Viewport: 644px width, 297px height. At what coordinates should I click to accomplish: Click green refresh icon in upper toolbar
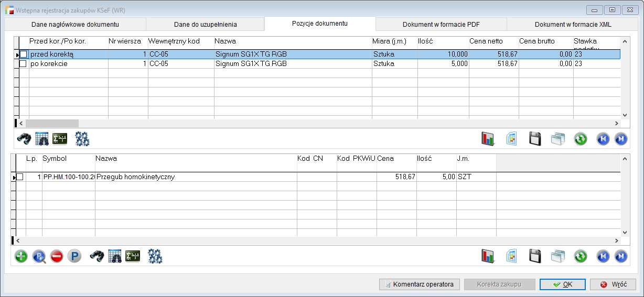[580, 139]
